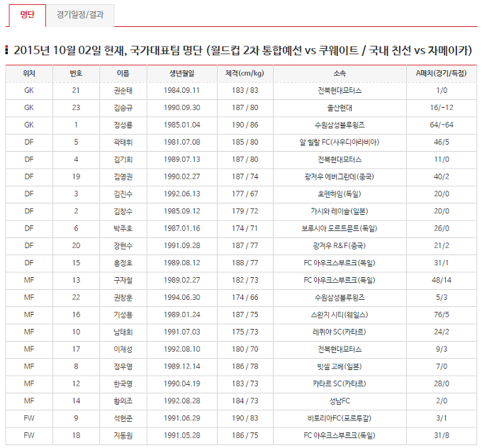Click club 울산현대
This screenshot has width=482, height=448.
point(340,108)
